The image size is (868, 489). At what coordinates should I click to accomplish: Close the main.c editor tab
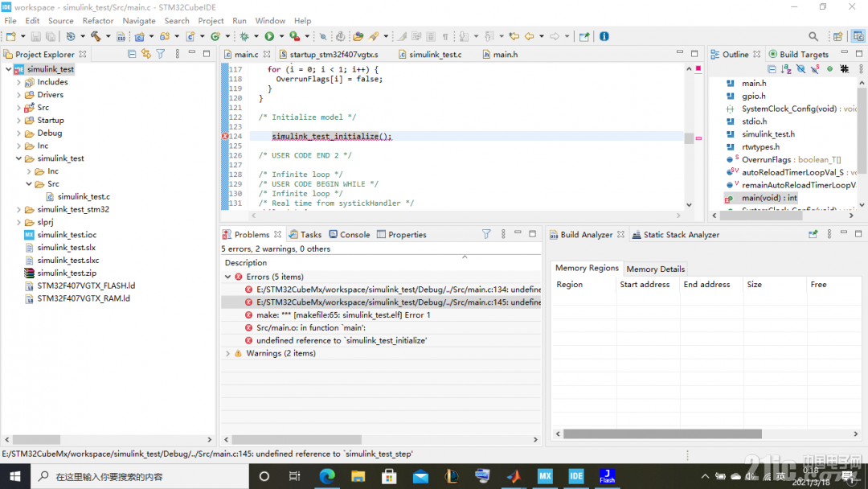267,54
